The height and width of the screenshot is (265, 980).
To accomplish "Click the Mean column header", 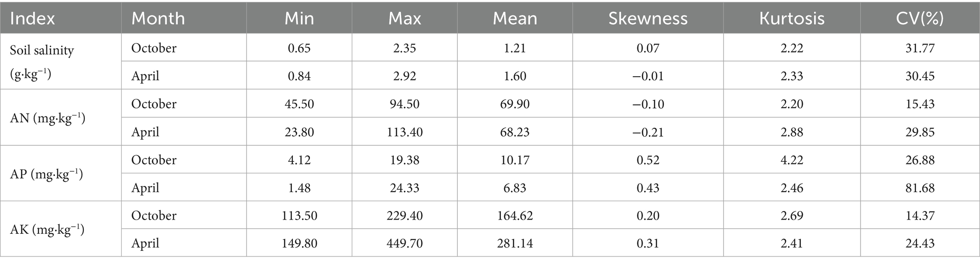I will 515,18.
